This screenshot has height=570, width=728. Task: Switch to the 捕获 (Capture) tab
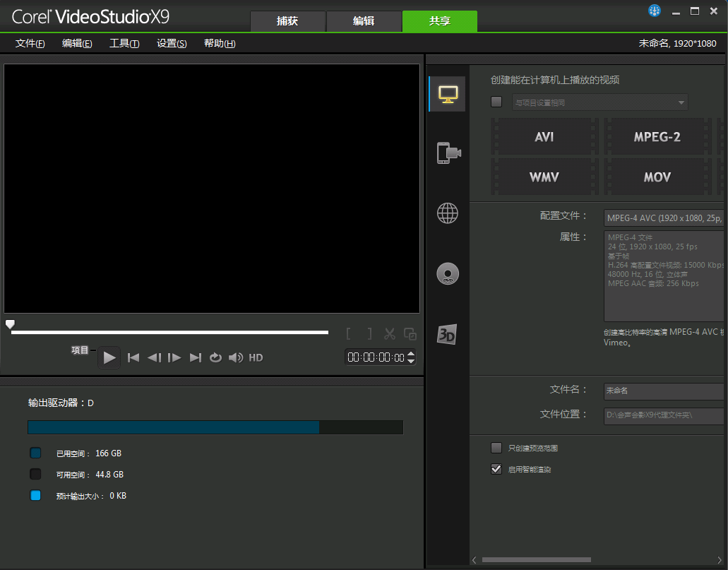pos(287,21)
